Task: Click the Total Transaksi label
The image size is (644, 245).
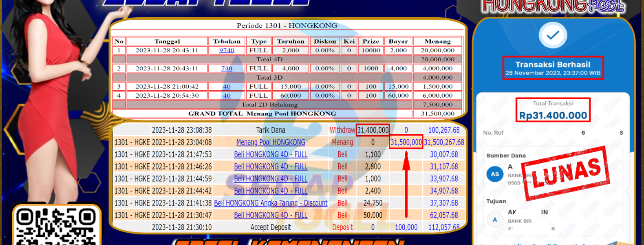Action: coord(553,103)
